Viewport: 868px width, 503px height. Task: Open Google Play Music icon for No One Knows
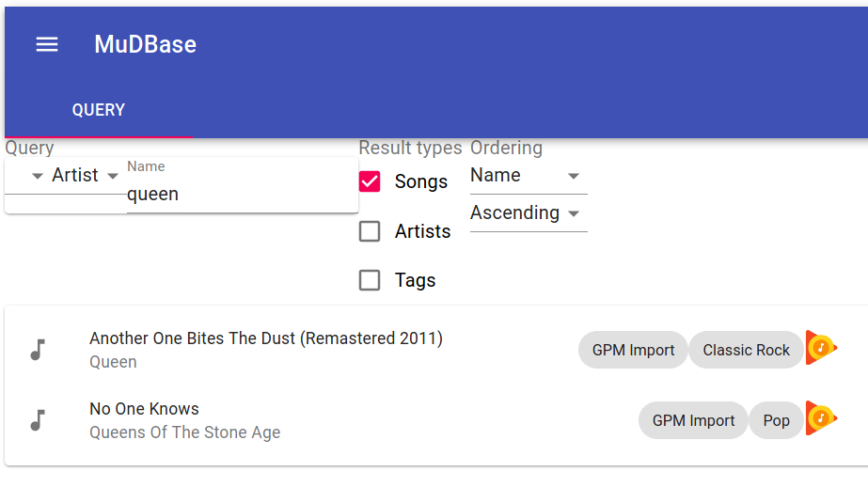point(821,418)
